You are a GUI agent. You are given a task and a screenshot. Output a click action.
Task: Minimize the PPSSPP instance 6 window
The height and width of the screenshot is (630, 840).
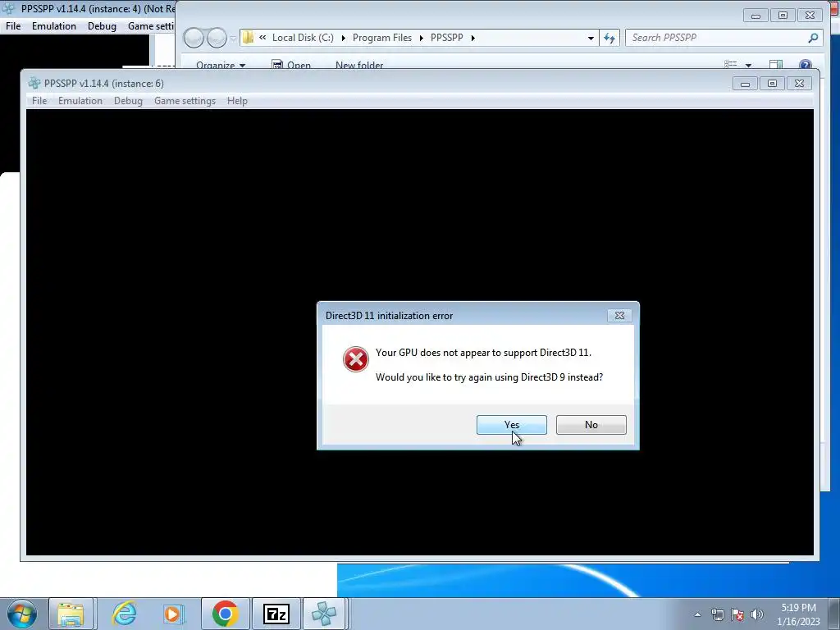tap(745, 84)
